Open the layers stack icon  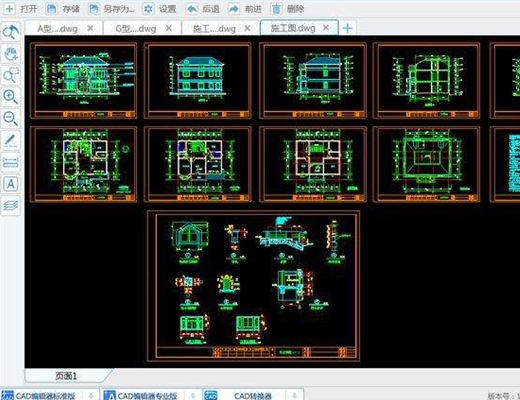tap(11, 205)
